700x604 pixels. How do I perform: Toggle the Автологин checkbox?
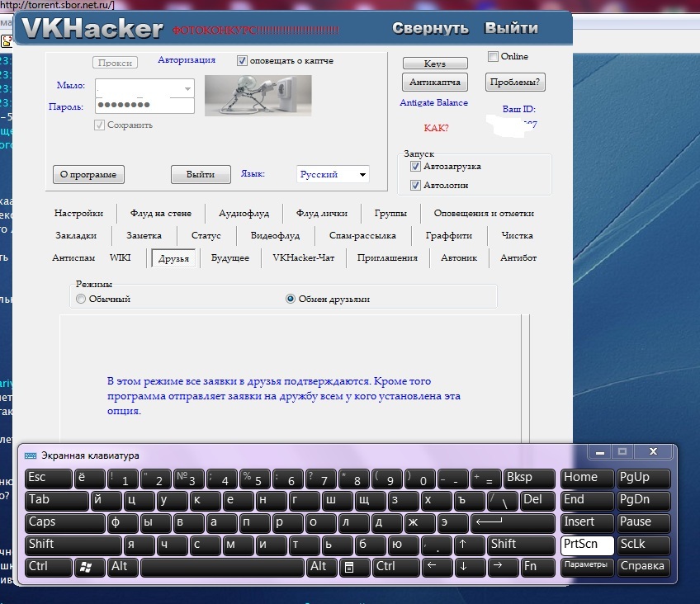pos(415,185)
